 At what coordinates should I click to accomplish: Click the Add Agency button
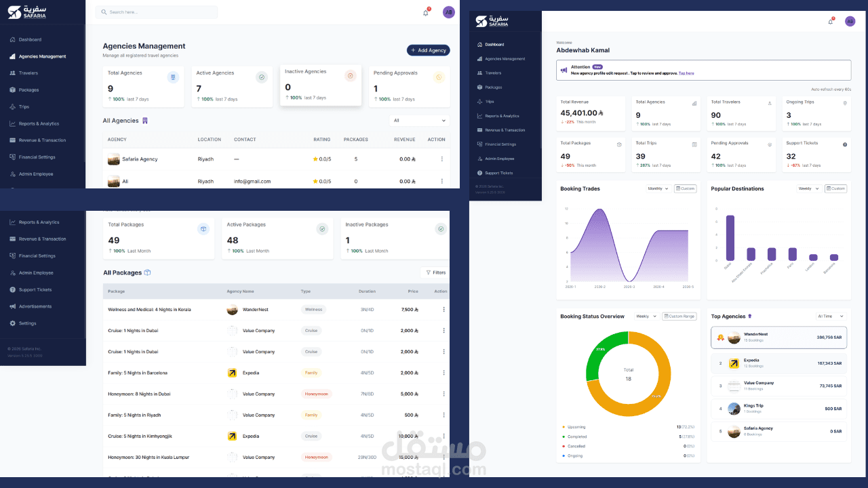(x=429, y=50)
